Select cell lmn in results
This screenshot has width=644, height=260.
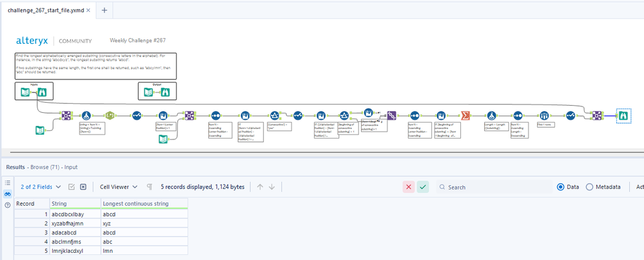[144, 250]
